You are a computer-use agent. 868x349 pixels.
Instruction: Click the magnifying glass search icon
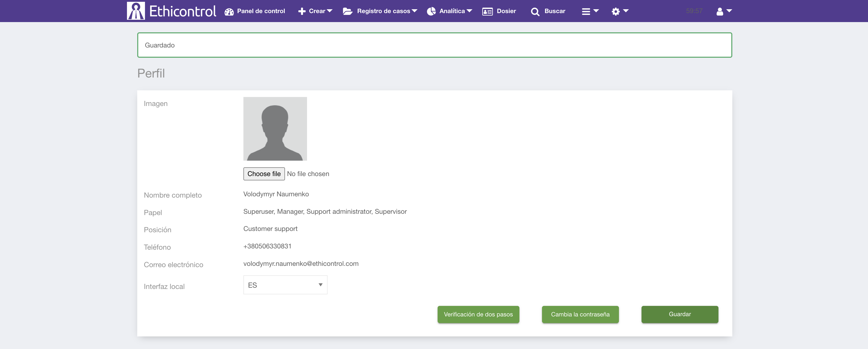pyautogui.click(x=535, y=12)
